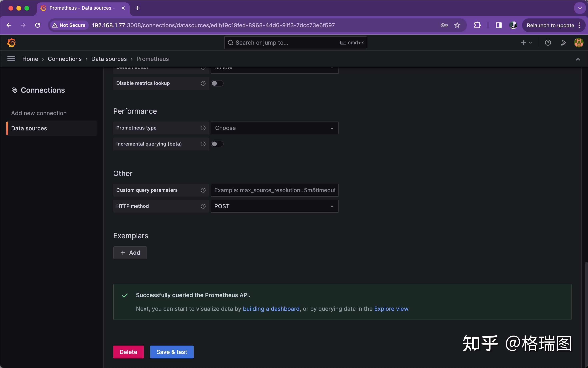
Task: Click info icon next to Custom query parameters
Action: coord(203,190)
